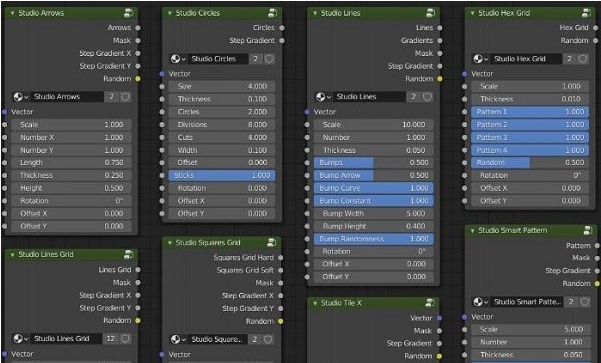Click yellow Random output socket on Studio Lines
Screen dimensions: 601x363
click(440, 79)
